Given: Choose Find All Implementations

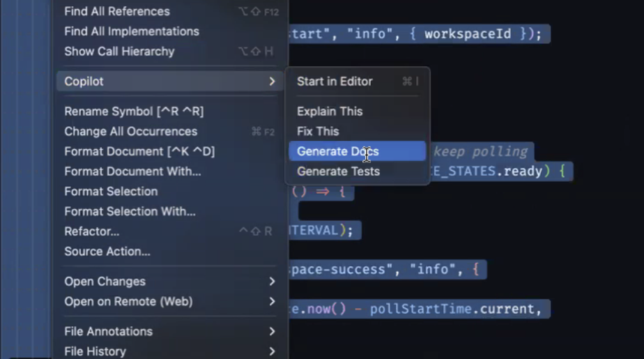Looking at the screenshot, I should [x=132, y=31].
